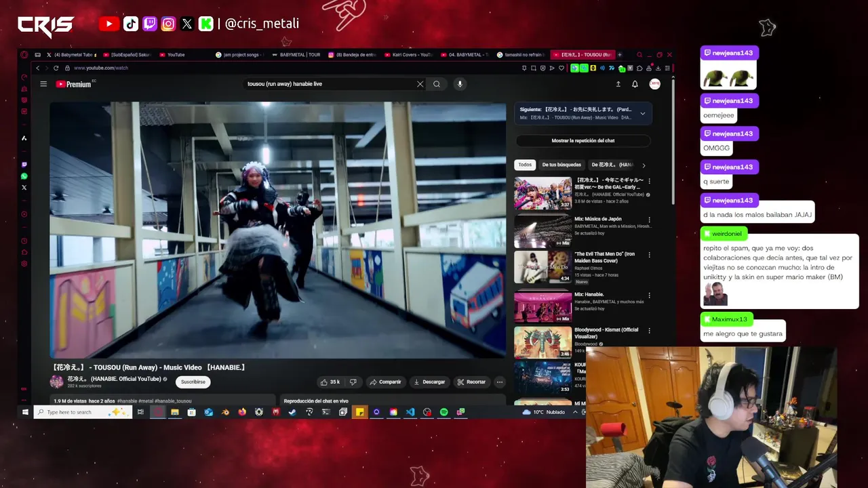Click the Windows taskbar search box
The image size is (868, 488).
[x=82, y=412]
